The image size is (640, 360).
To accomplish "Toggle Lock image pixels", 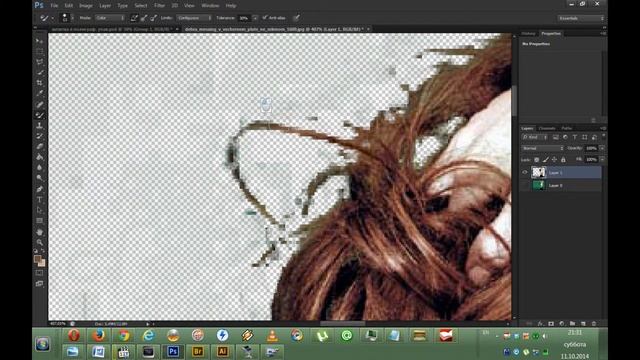I will [546, 160].
